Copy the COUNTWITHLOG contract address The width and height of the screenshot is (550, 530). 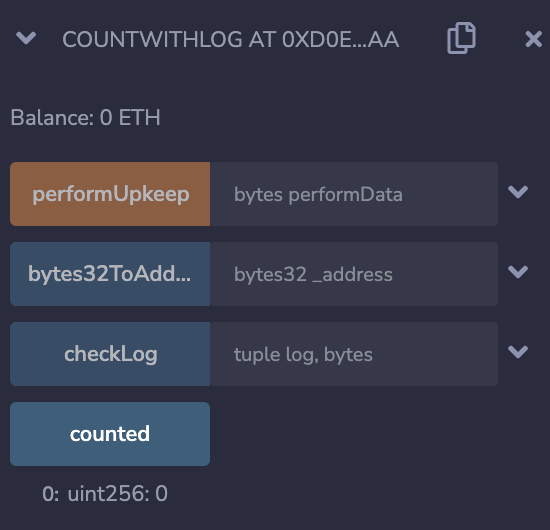tap(461, 38)
